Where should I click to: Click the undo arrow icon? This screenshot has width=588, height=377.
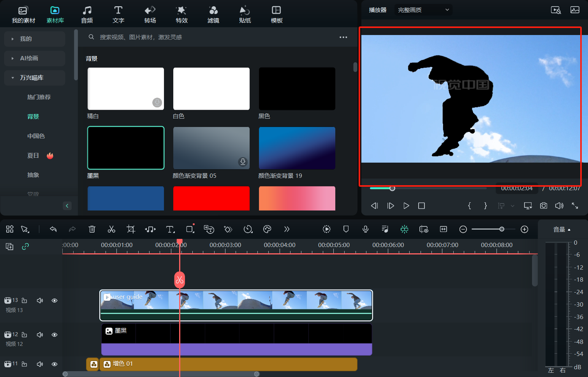coord(53,229)
